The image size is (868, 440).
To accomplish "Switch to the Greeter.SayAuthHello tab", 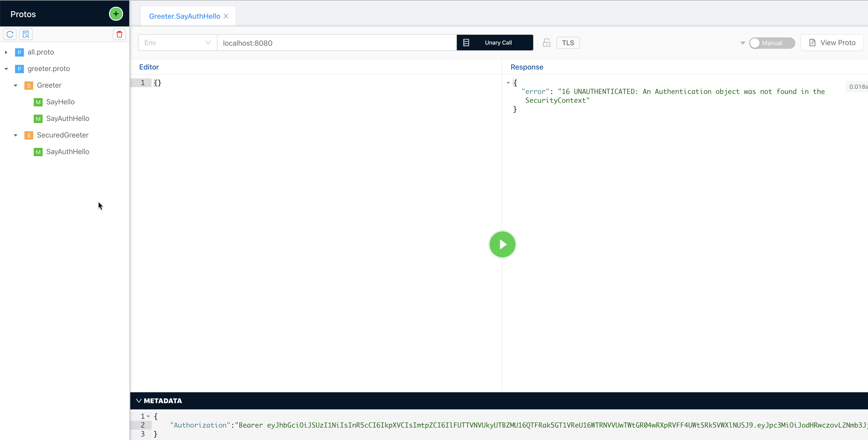I will pyautogui.click(x=184, y=16).
